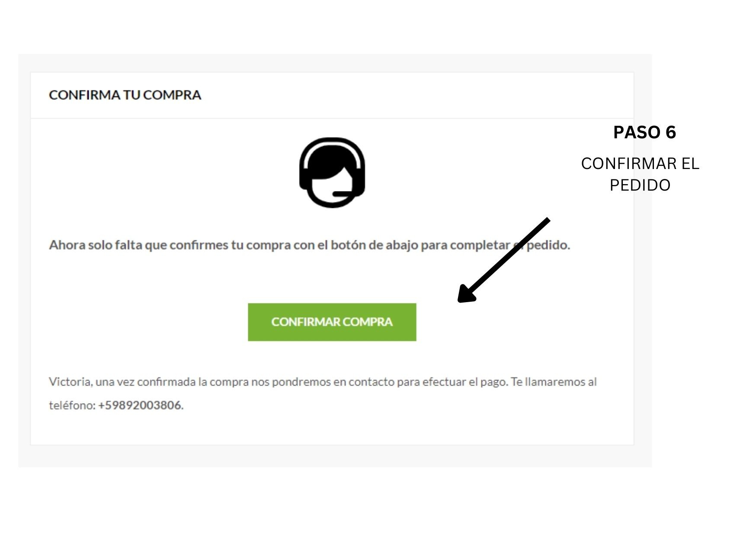The height and width of the screenshot is (536, 756).
Task: Click the black arrow's pointed head
Action: tap(466, 294)
